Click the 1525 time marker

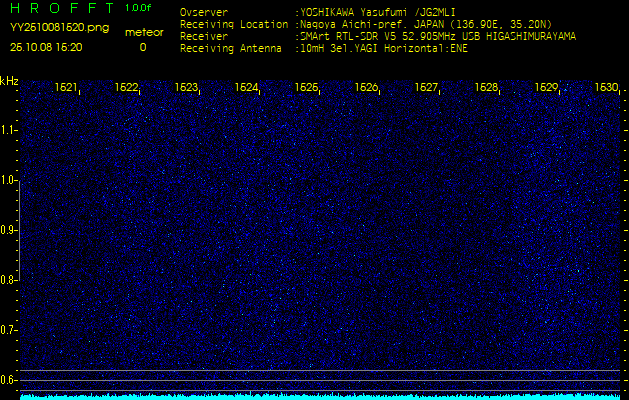click(x=306, y=88)
